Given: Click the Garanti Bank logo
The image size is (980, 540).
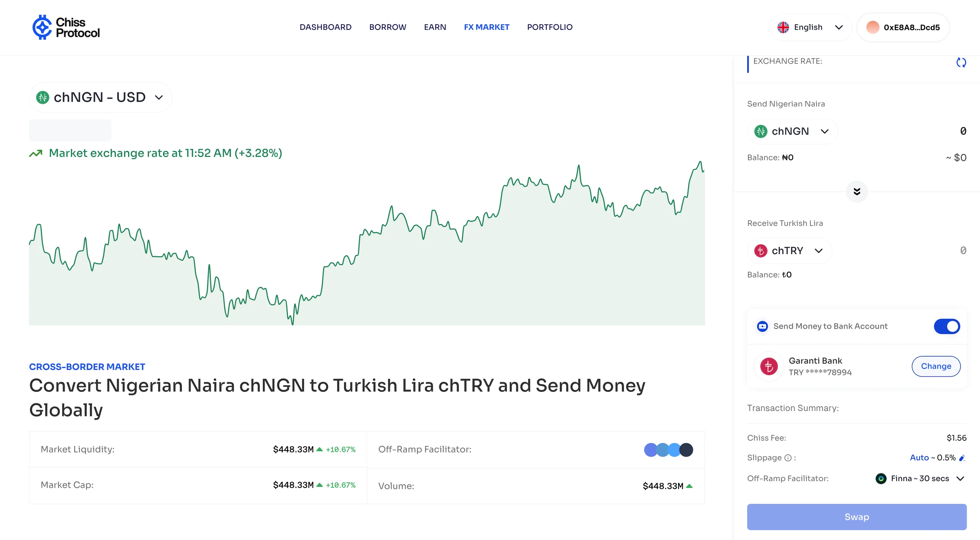Looking at the screenshot, I should pos(768,366).
